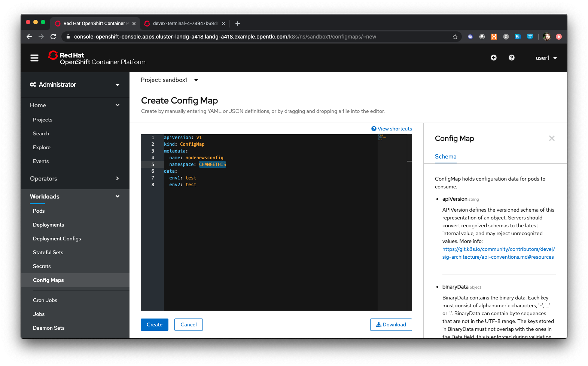Click the editor vertical scrollbar

pyautogui.click(x=409, y=222)
